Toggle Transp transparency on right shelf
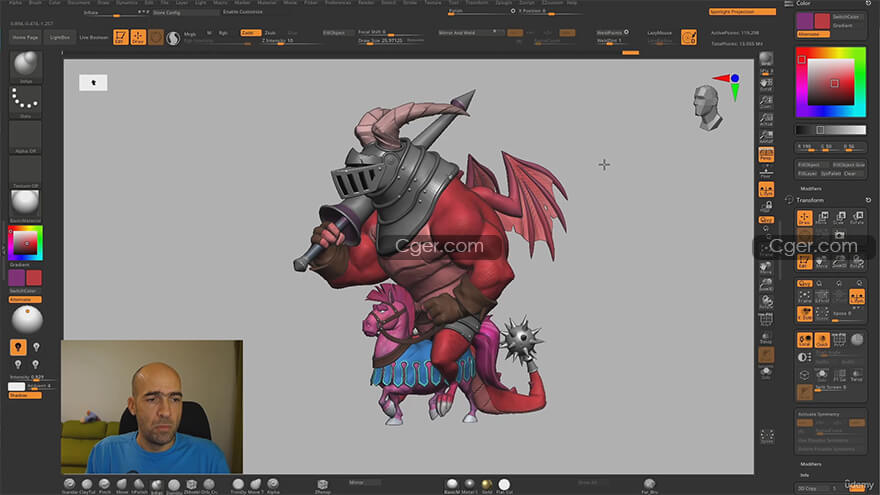 click(766, 338)
